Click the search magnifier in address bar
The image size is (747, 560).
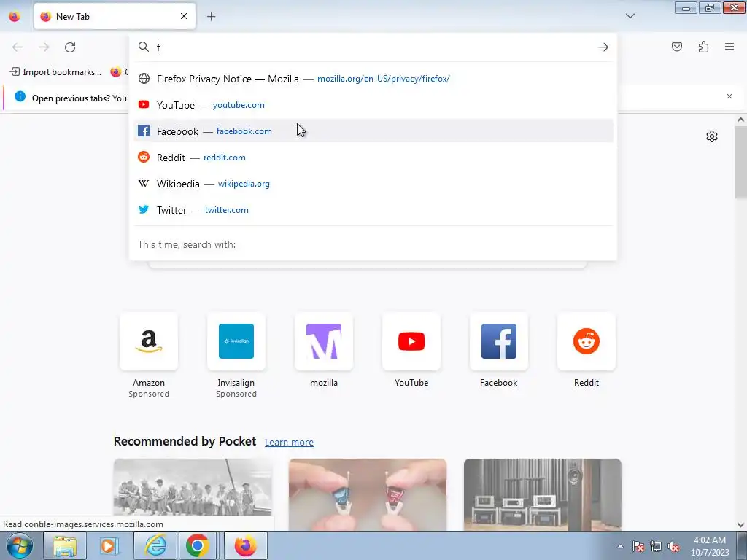(x=144, y=47)
